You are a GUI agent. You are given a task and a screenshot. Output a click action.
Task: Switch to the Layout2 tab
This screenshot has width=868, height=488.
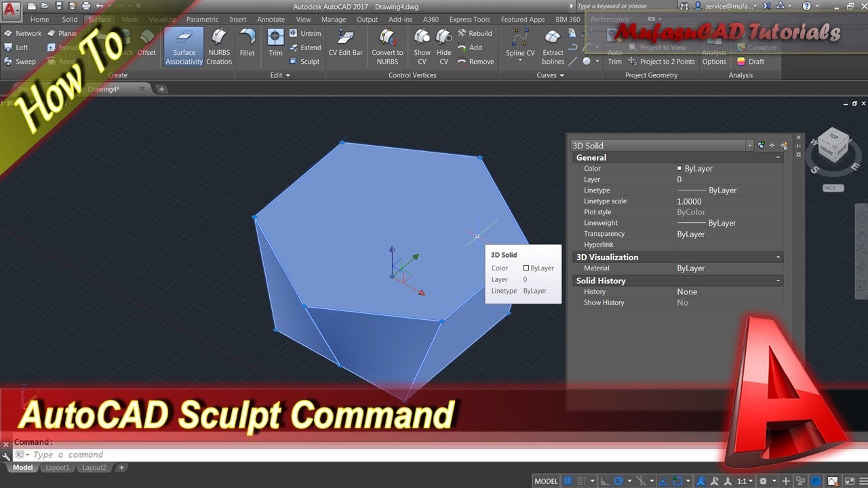[94, 468]
